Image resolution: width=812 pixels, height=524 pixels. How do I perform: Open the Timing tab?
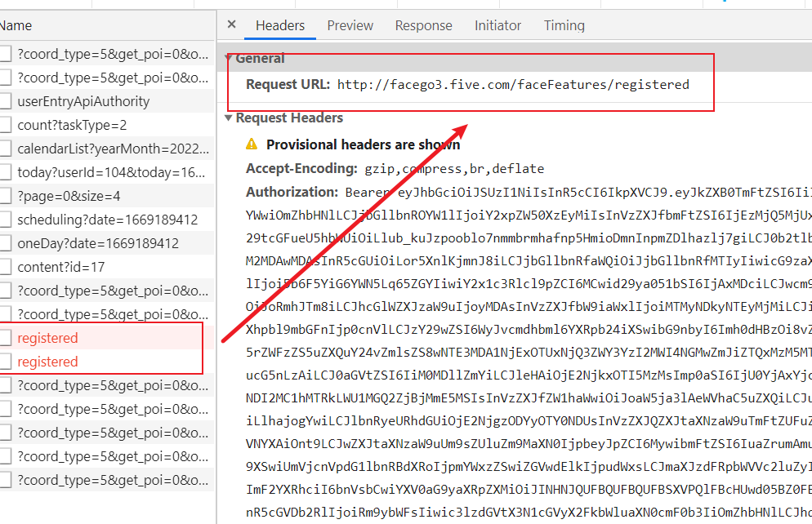coord(564,25)
